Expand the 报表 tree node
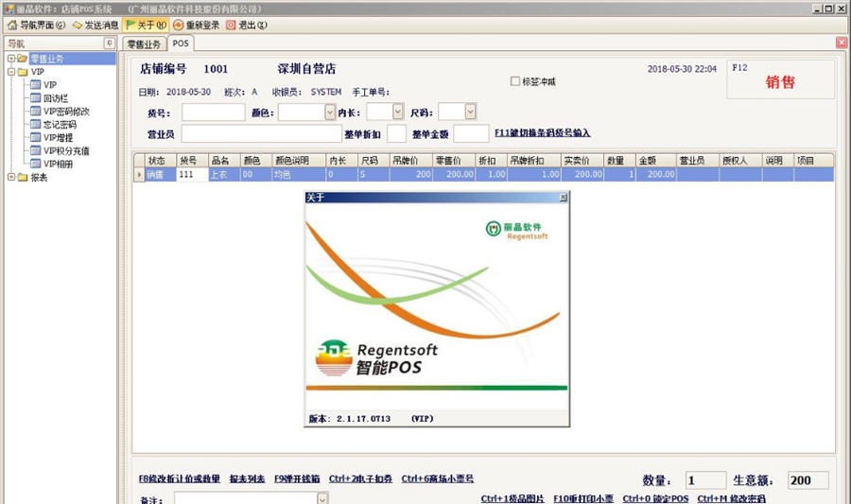 coord(11,177)
